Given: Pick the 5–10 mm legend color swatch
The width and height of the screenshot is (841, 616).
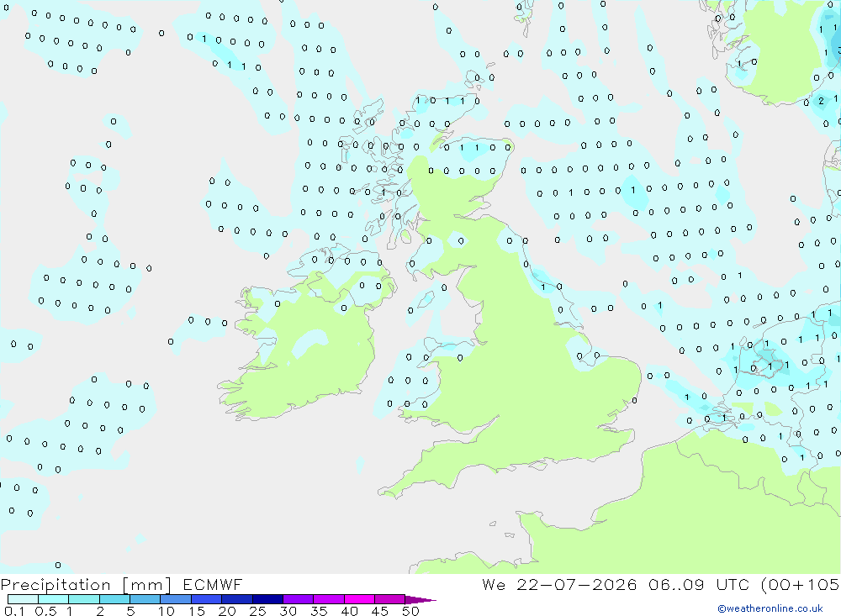Looking at the screenshot, I should coord(145,599).
